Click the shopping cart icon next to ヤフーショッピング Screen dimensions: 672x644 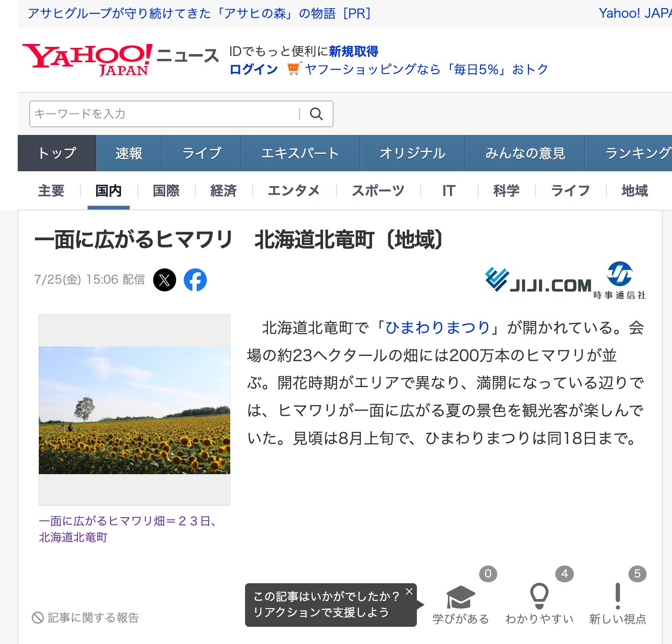click(293, 69)
